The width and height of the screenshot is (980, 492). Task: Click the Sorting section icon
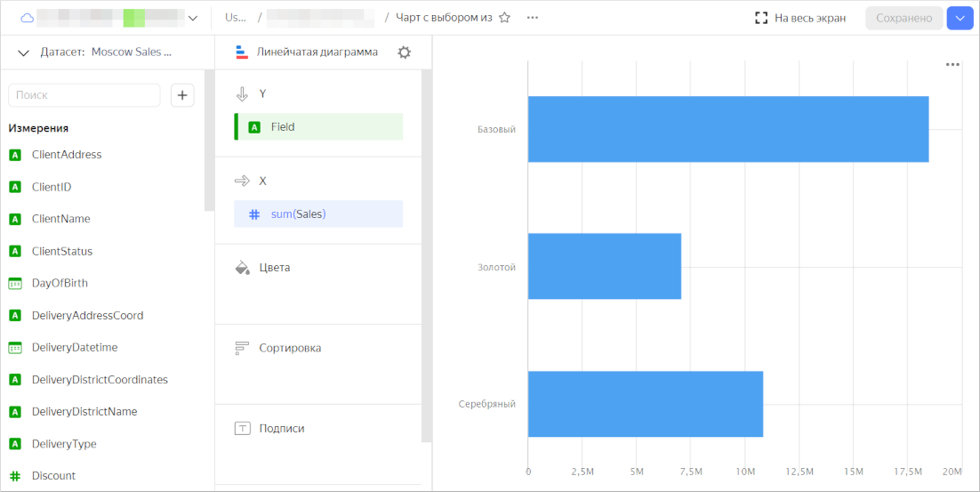point(242,348)
